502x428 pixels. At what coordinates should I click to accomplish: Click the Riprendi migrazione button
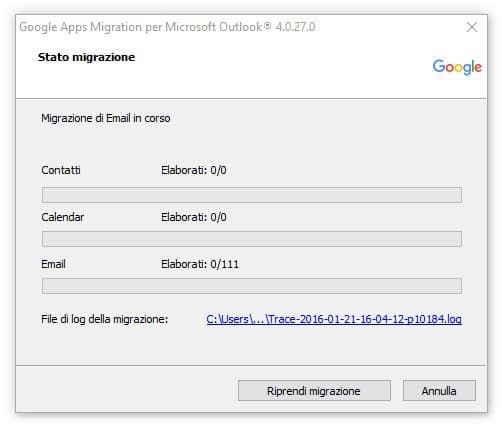click(x=314, y=390)
